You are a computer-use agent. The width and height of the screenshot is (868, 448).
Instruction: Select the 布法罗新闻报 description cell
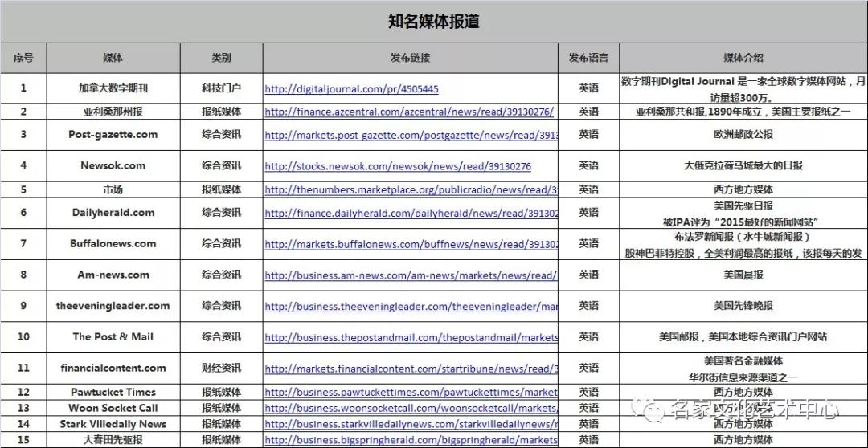[743, 243]
